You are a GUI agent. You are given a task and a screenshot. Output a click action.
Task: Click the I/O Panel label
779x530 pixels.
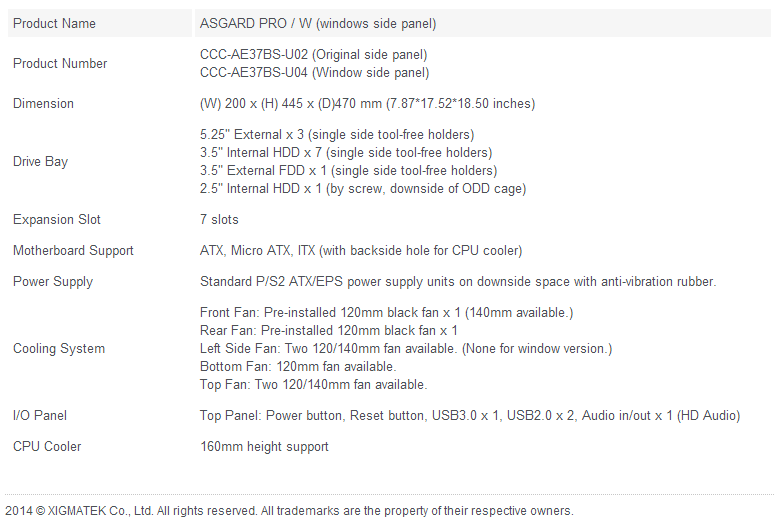pyautogui.click(x=40, y=415)
